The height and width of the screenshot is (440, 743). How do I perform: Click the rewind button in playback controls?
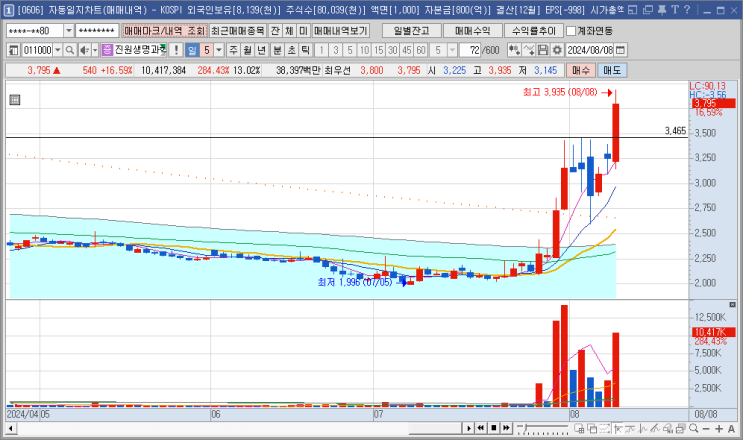481,428
